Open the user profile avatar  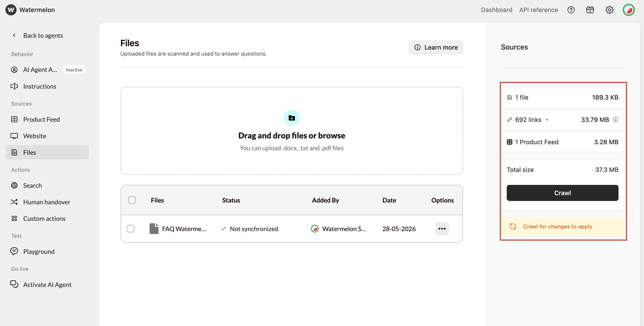629,10
